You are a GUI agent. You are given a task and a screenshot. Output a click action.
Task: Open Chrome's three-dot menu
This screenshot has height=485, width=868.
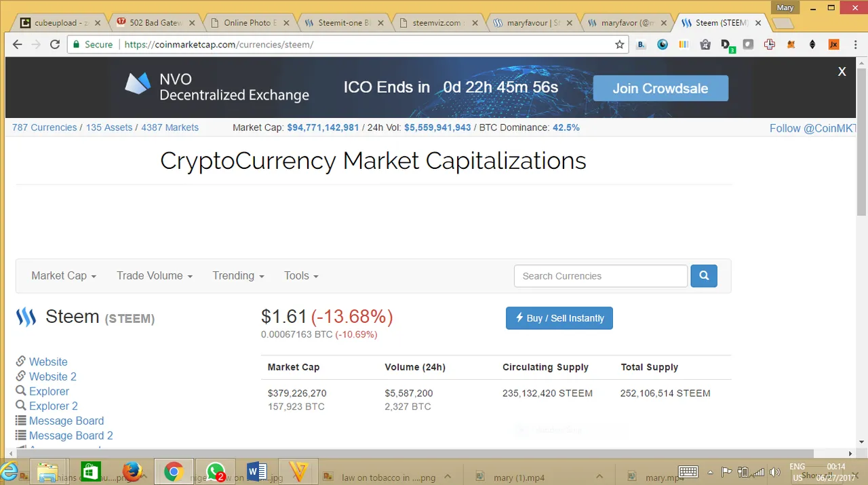(855, 44)
